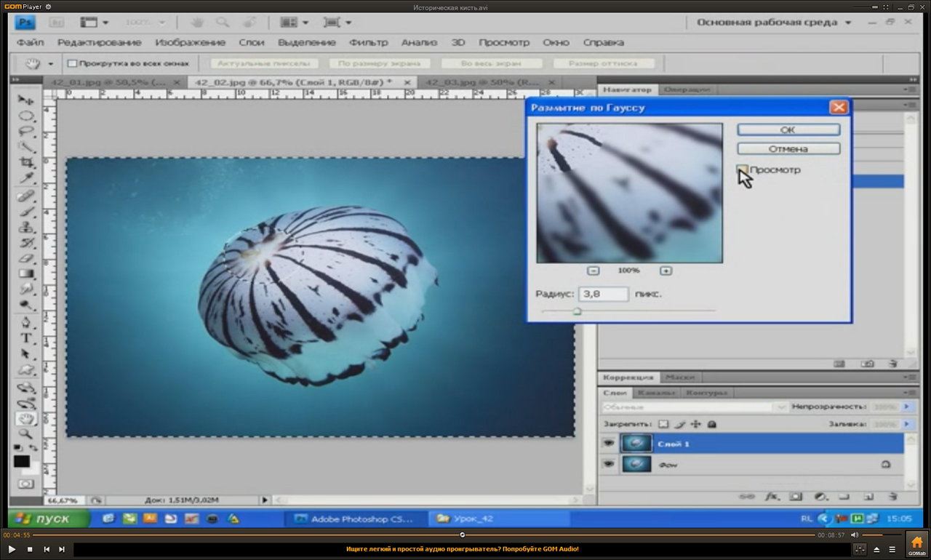The image size is (931, 560).
Task: Pick the Zoom magnifier tool in toolbox
Action: (x=26, y=434)
